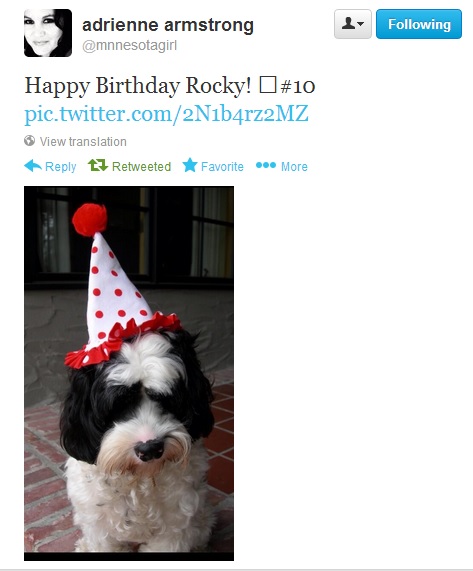
Task: Click the globe icon beside View translation
Action: pos(29,141)
